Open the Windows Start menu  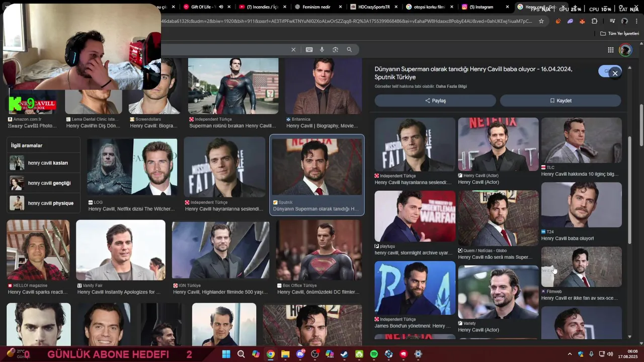226,354
